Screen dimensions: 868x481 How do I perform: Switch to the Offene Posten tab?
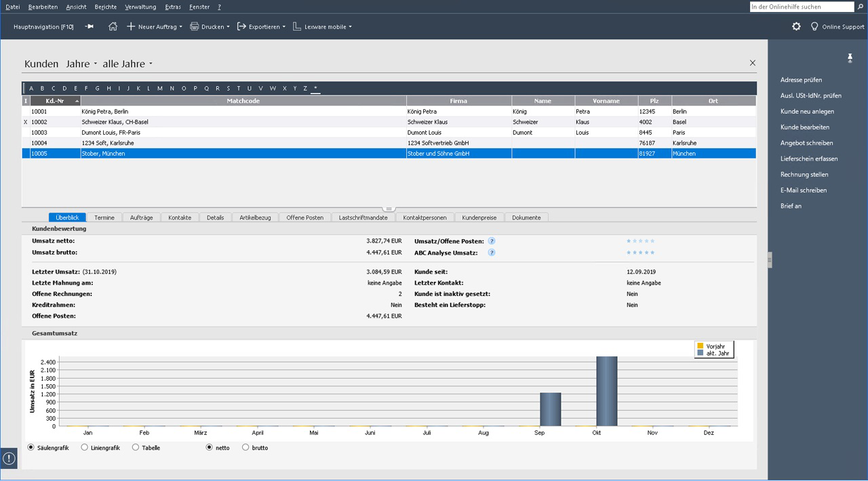[x=304, y=217]
